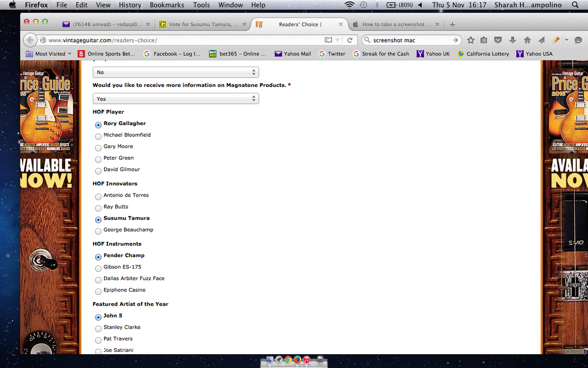Open the Twitter bookmark

point(332,53)
